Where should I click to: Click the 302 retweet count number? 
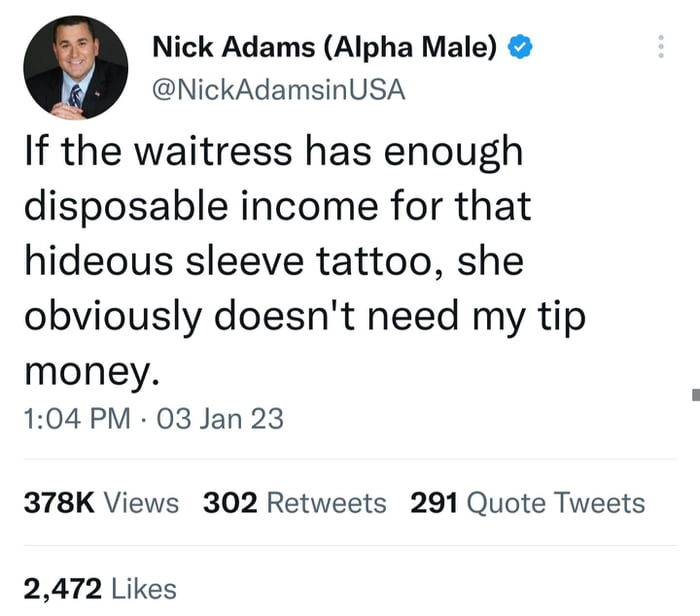point(230,503)
